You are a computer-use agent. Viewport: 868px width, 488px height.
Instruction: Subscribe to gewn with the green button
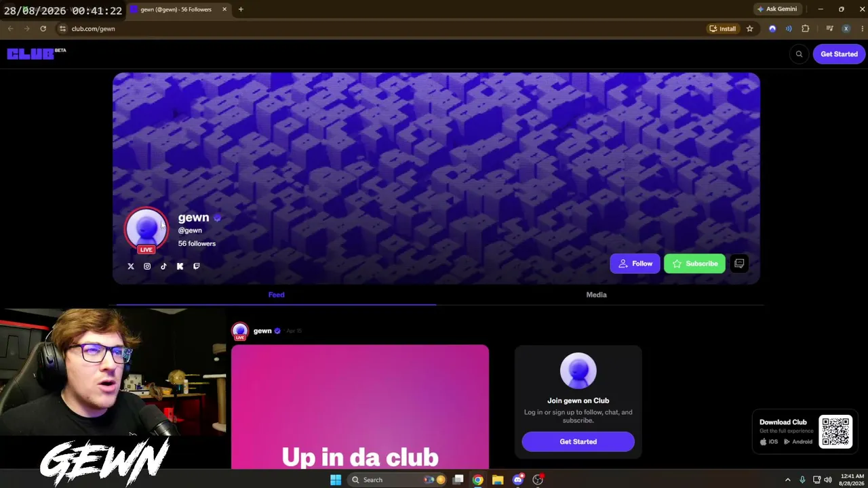(x=694, y=264)
